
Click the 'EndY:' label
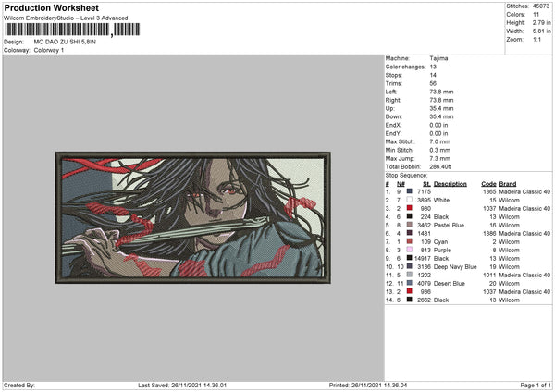coord(393,133)
